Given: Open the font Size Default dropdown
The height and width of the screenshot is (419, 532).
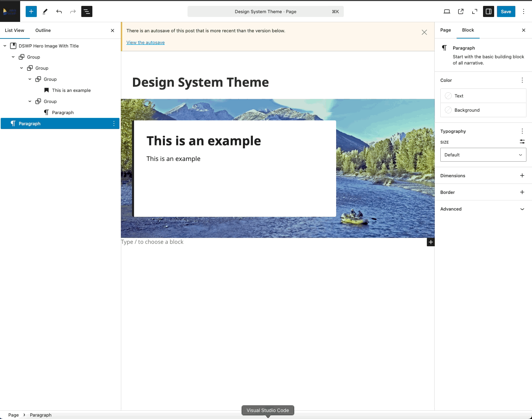Looking at the screenshot, I should pyautogui.click(x=483, y=155).
